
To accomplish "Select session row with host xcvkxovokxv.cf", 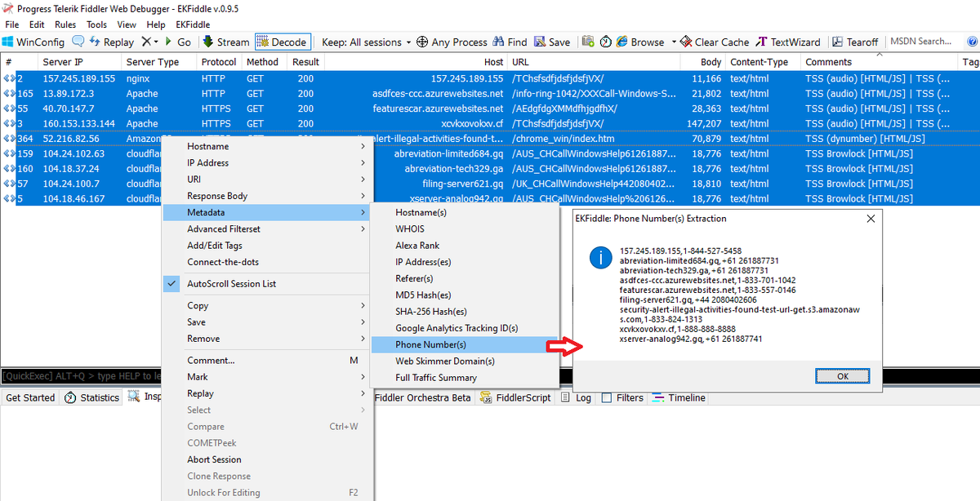I will coord(490,123).
